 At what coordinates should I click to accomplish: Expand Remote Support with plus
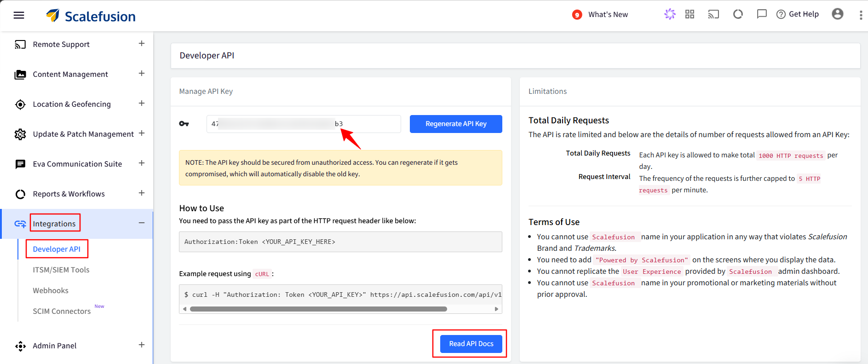(142, 44)
